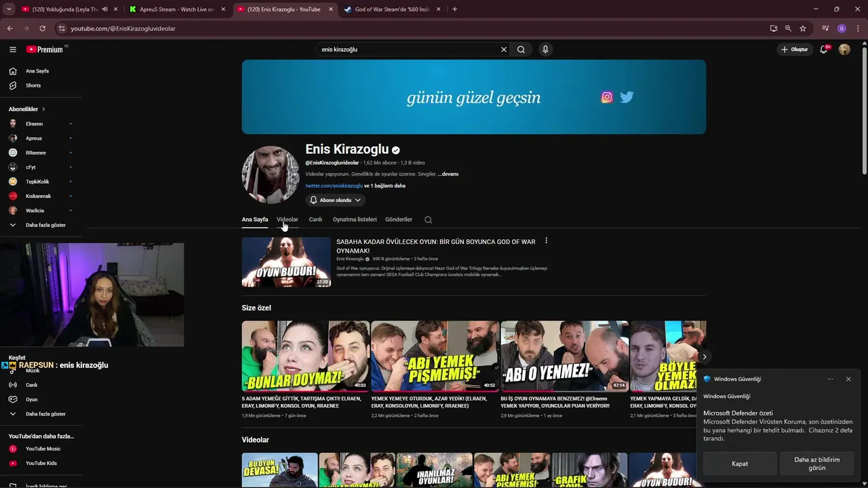Screen dimensions: 868x488
Task: Switch to God of War Steam tab
Action: [x=392, y=9]
